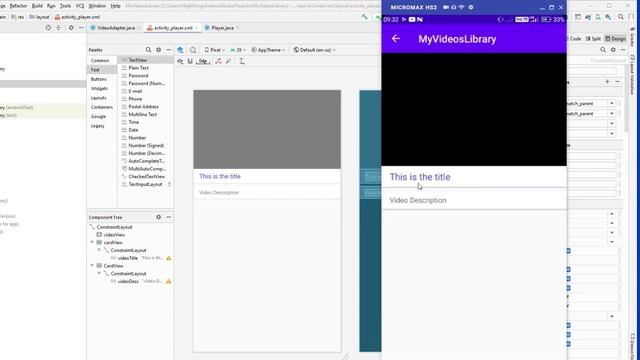Click the guidelines icon in design toolbar

coord(242,61)
